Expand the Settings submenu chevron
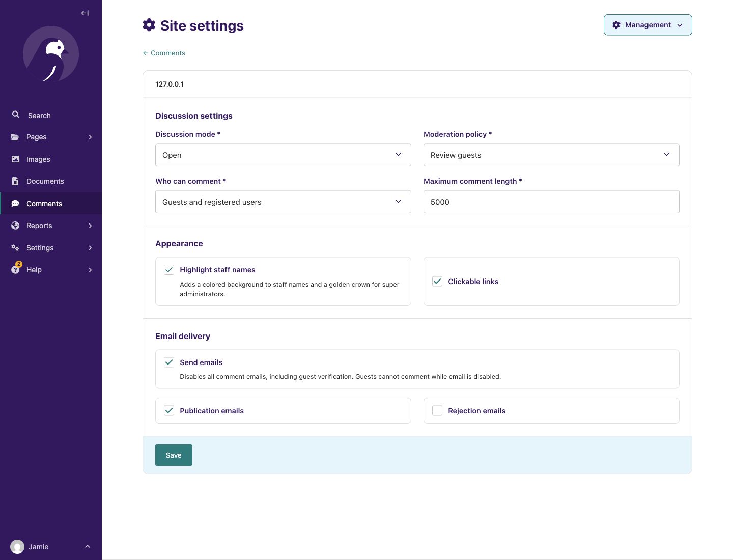This screenshot has height=560, width=733. tap(90, 248)
